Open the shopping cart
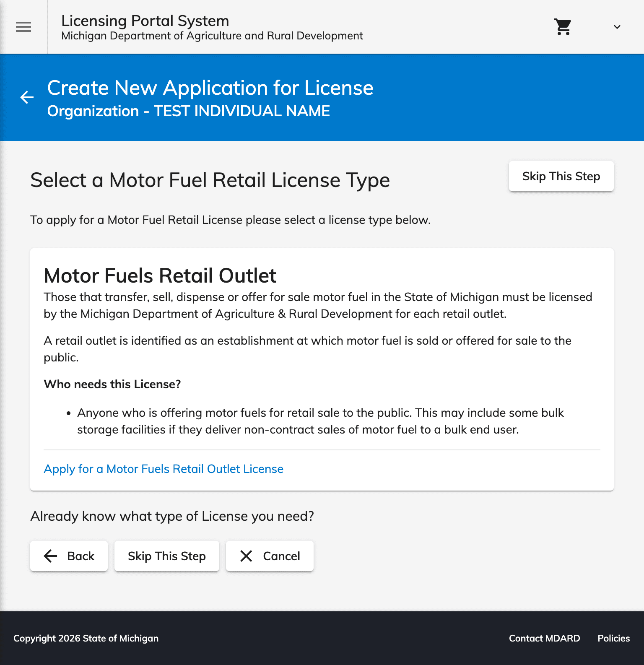Viewport: 644px width, 665px height. 563,27
